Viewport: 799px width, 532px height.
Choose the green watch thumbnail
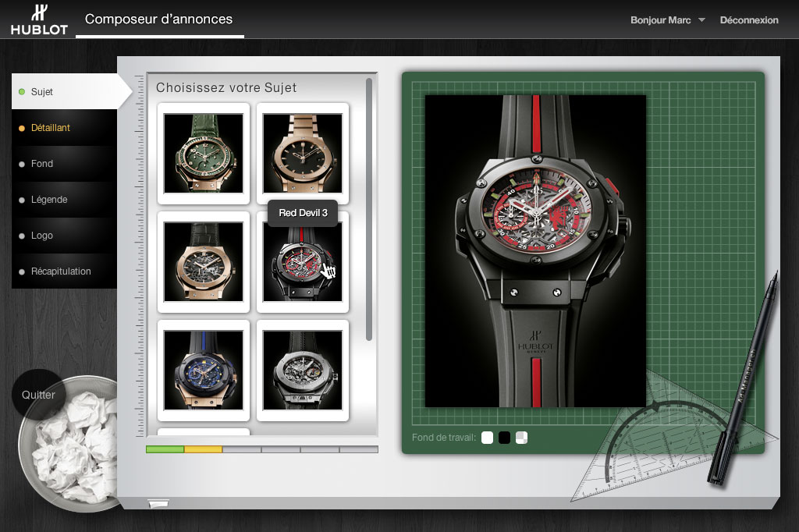[204, 154]
